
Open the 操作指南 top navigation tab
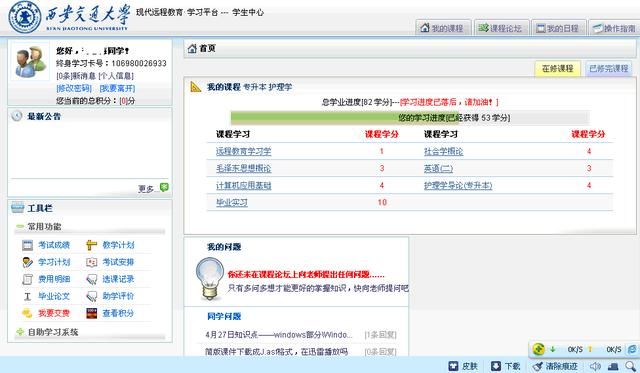[614, 28]
